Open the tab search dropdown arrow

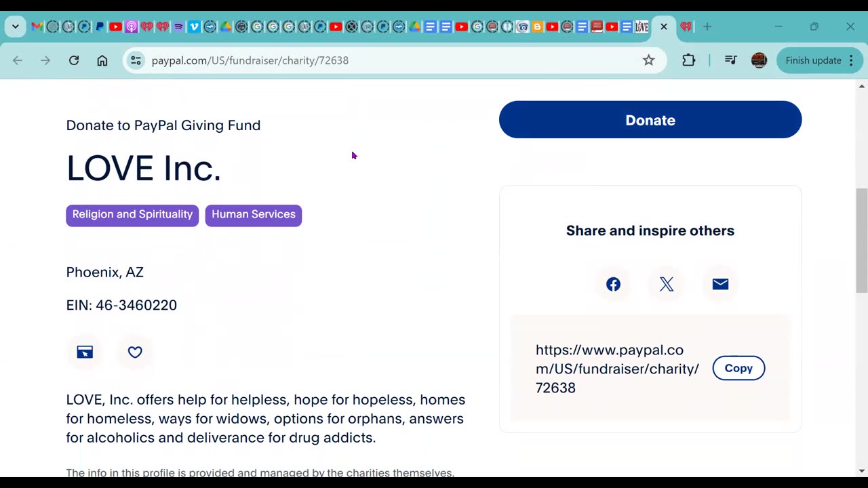point(15,27)
